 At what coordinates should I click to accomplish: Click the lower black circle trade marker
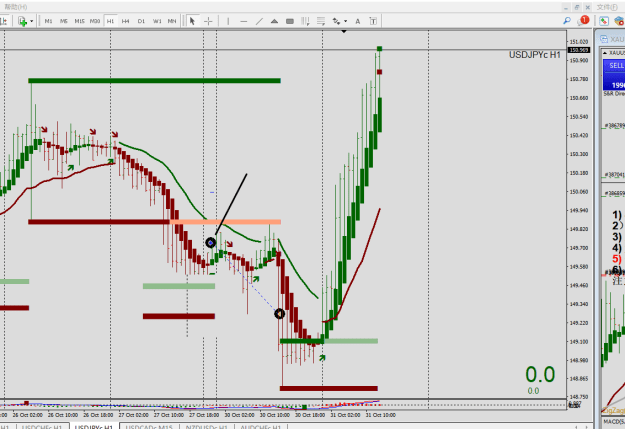279,314
